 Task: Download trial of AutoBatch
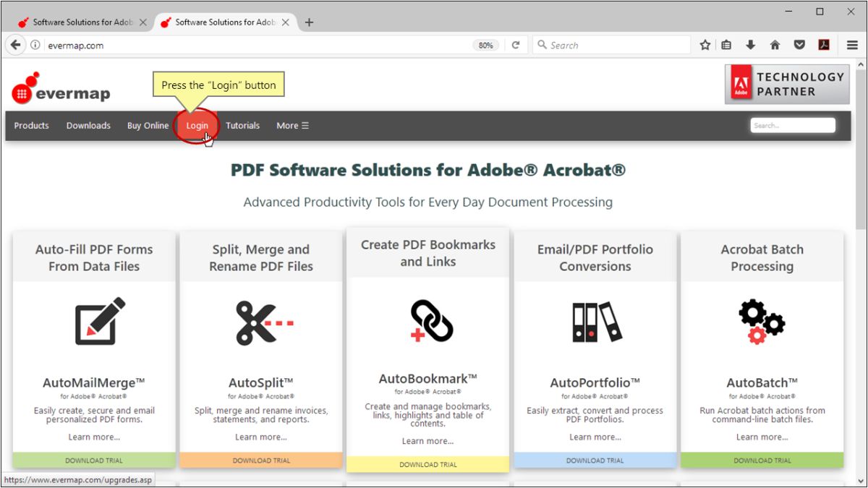click(762, 461)
